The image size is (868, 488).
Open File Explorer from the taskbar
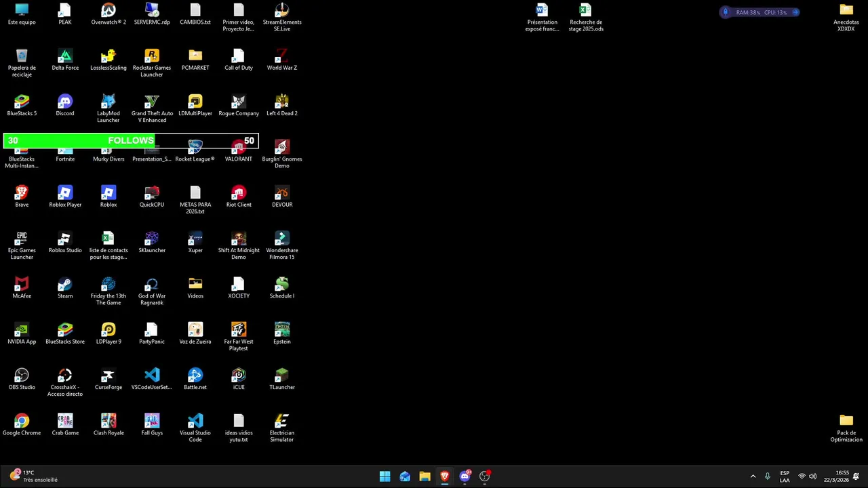pos(425,476)
